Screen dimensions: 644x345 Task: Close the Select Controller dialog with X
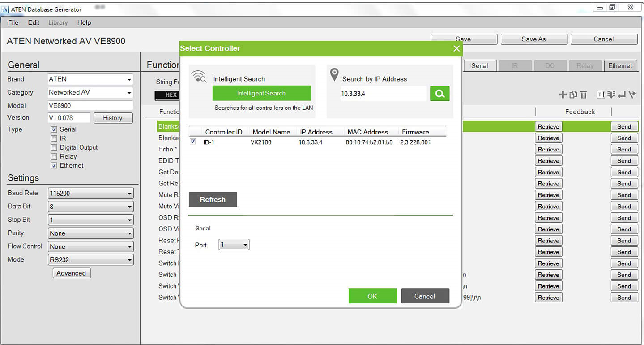tap(456, 48)
